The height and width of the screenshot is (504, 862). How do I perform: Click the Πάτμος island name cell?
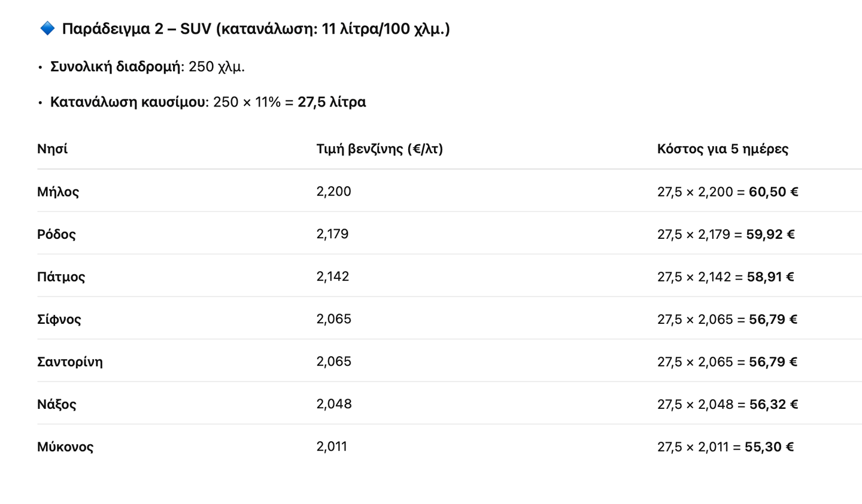tap(61, 277)
